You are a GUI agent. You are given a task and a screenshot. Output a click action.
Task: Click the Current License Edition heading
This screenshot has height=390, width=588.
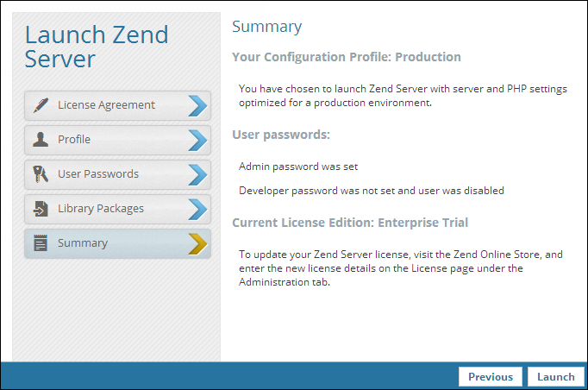coord(350,223)
